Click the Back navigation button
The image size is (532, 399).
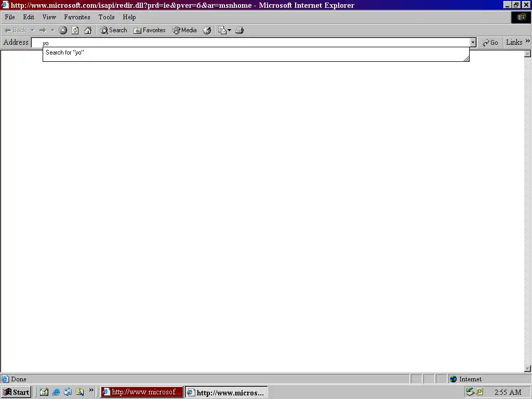[15, 30]
